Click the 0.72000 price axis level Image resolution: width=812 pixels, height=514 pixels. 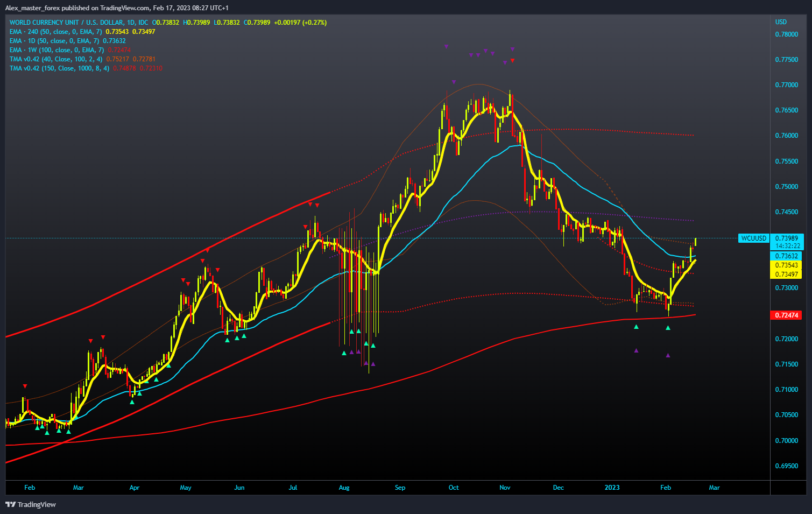coord(787,339)
